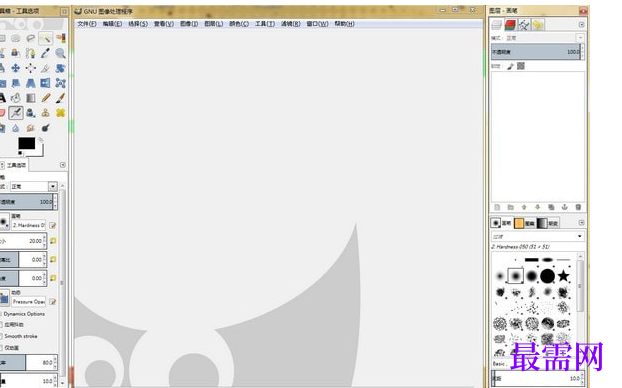This screenshot has height=388, width=622.
Task: Delete layer trash button
Action: point(578,207)
